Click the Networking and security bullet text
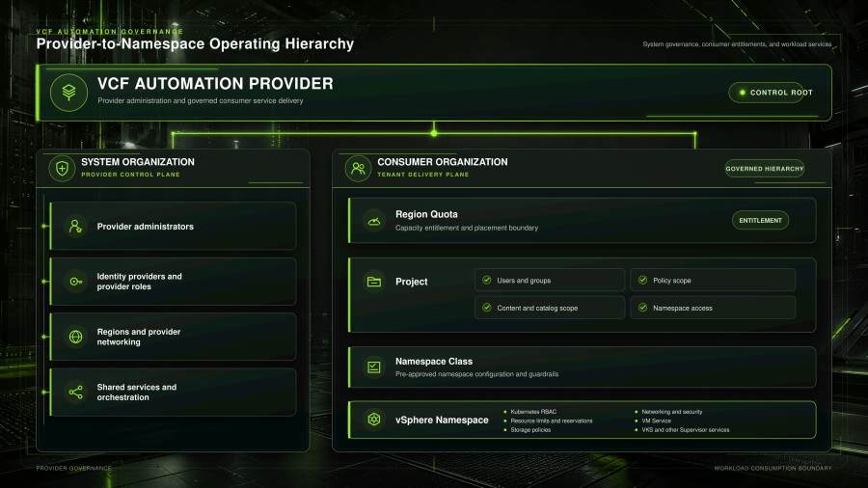The height and width of the screenshot is (488, 868). pyautogui.click(x=671, y=412)
